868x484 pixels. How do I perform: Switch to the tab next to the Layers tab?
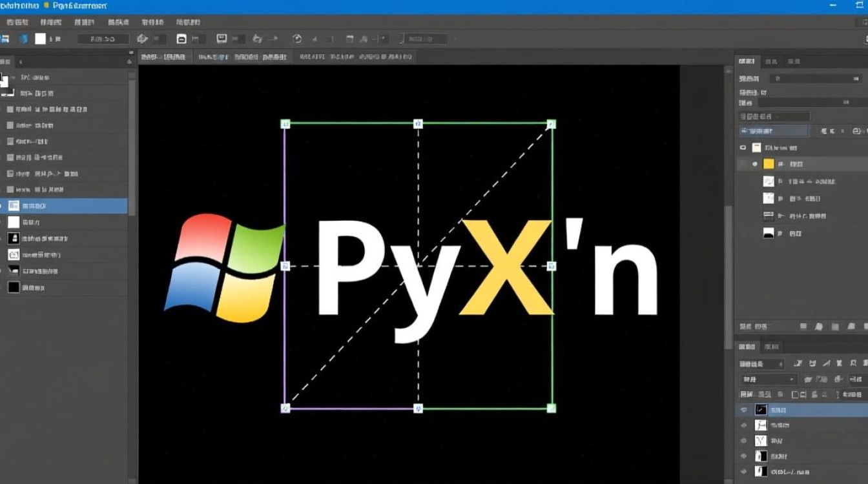[771, 346]
